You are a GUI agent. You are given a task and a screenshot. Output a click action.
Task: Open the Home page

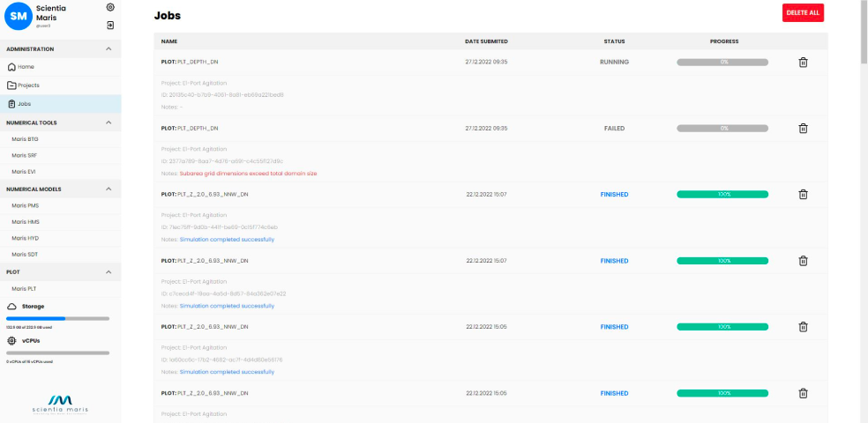(26, 67)
